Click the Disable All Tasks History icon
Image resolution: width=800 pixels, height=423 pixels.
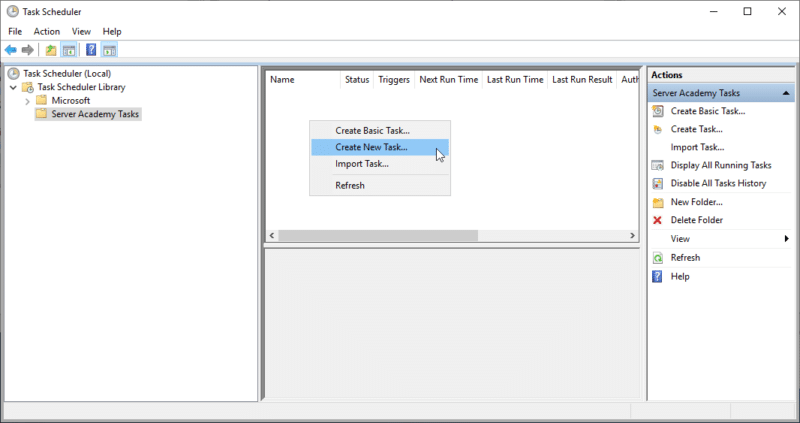pos(657,183)
